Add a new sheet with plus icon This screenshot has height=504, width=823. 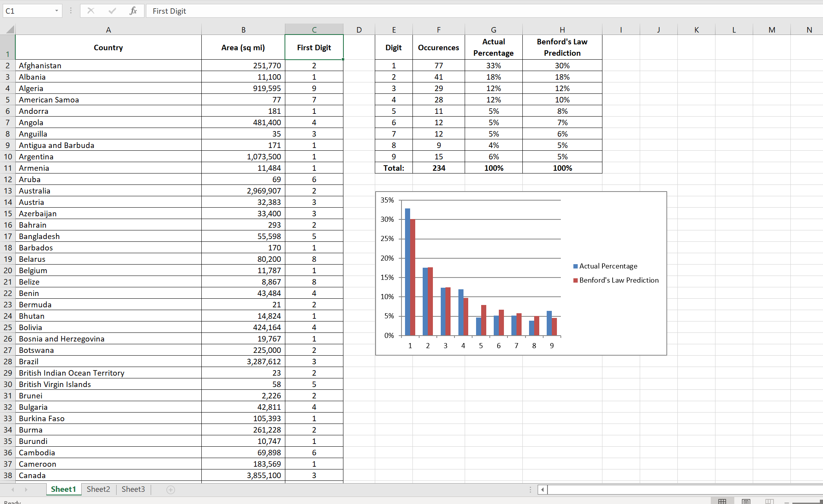(170, 489)
